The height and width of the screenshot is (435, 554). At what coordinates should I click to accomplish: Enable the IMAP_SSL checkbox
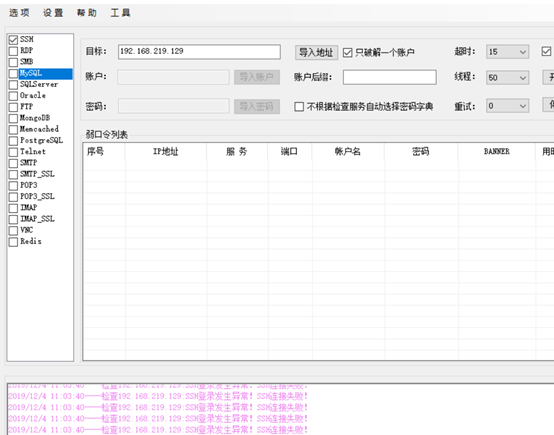coord(13,219)
